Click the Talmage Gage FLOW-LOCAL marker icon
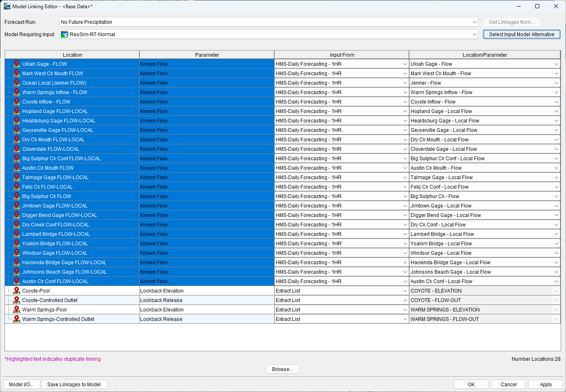Image resolution: width=566 pixels, height=392 pixels. [x=16, y=177]
